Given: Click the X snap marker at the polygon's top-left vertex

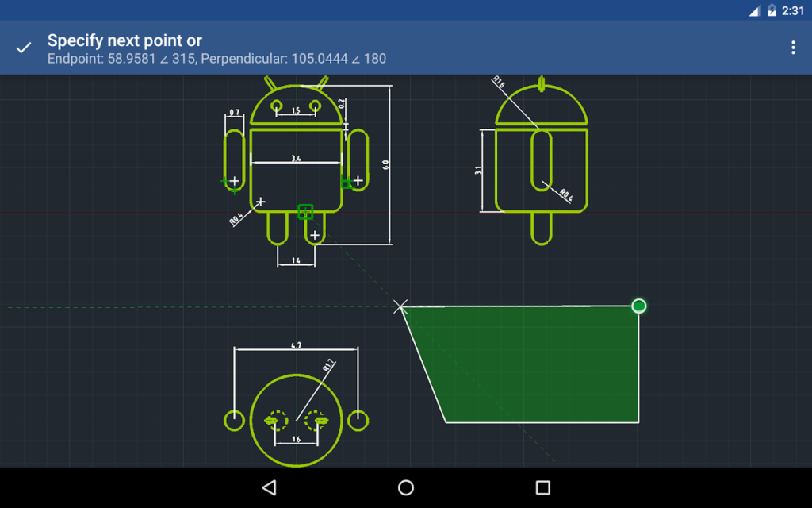Looking at the screenshot, I should click(400, 306).
